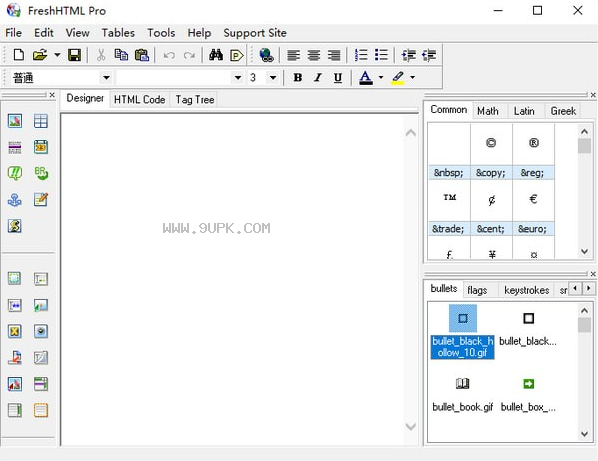
Task: Undo the last action
Action: pos(169,55)
